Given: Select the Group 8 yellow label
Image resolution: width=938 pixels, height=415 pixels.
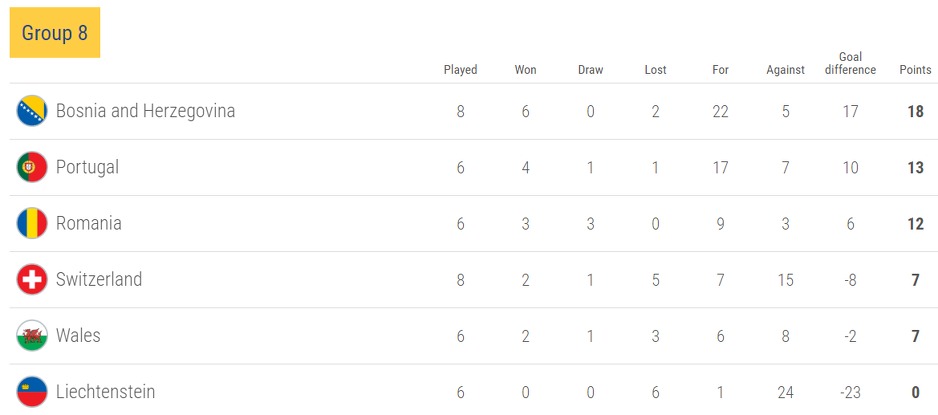Looking at the screenshot, I should [55, 33].
